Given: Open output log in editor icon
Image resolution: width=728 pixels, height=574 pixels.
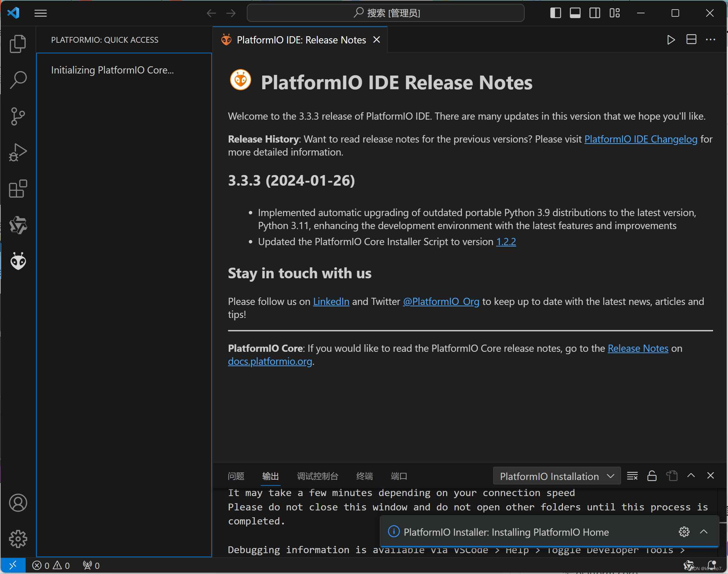Looking at the screenshot, I should [672, 476].
